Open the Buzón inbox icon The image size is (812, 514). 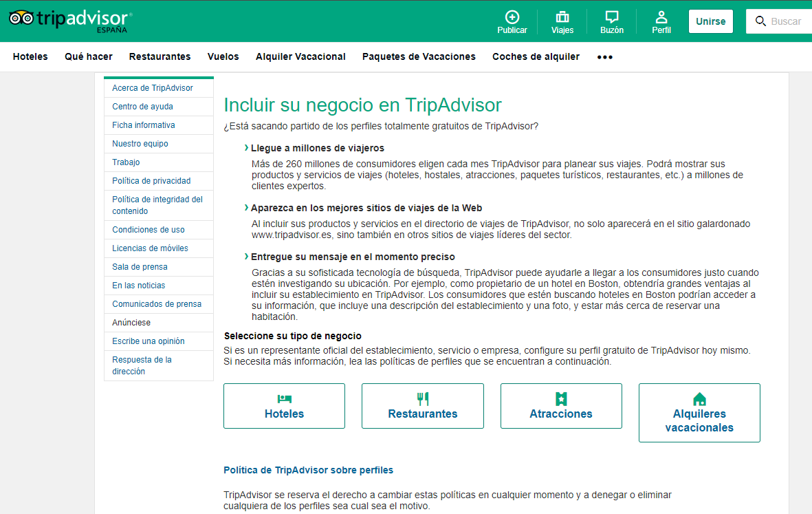coord(612,17)
